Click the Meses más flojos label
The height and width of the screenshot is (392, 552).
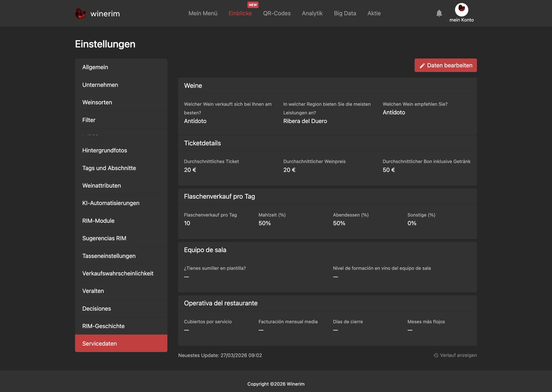(x=426, y=322)
